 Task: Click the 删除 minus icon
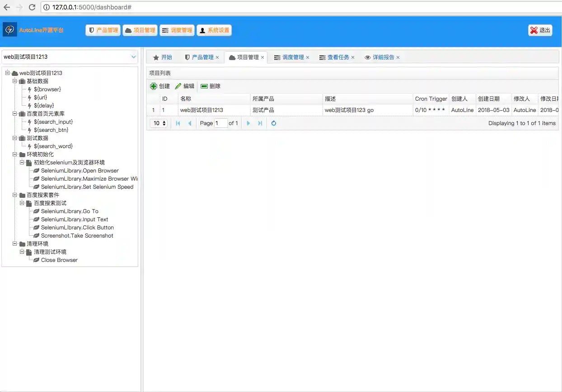coord(204,86)
